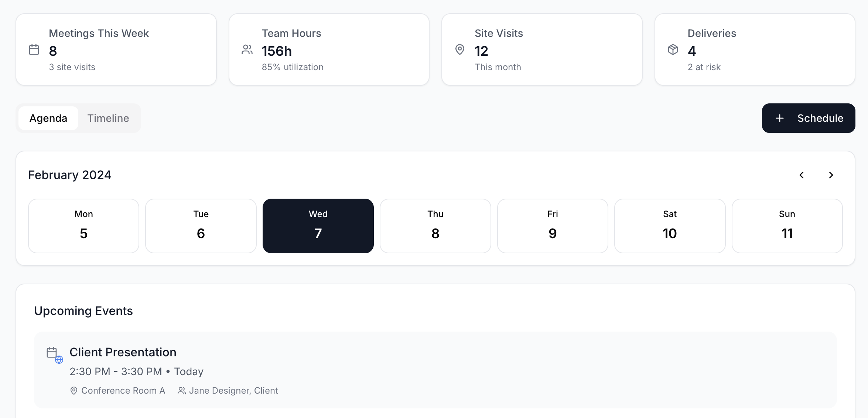Click the Client Presentation calendar event icon
This screenshot has height=418, width=868.
pos(52,353)
